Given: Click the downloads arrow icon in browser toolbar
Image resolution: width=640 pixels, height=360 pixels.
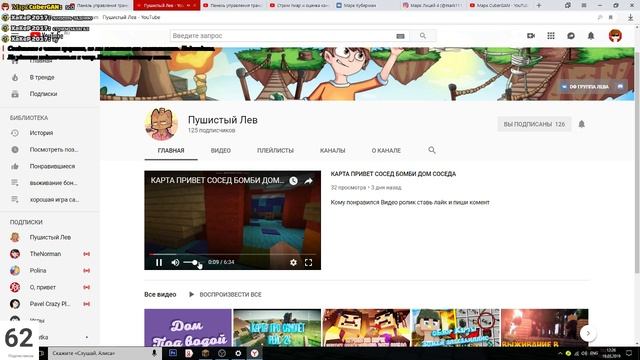Looking at the screenshot, I should click(x=631, y=18).
